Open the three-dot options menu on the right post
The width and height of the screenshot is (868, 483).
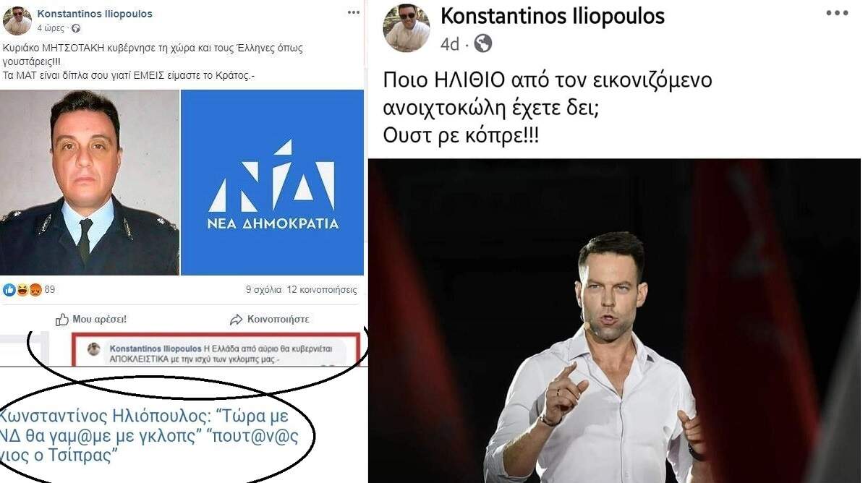pyautogui.click(x=837, y=13)
